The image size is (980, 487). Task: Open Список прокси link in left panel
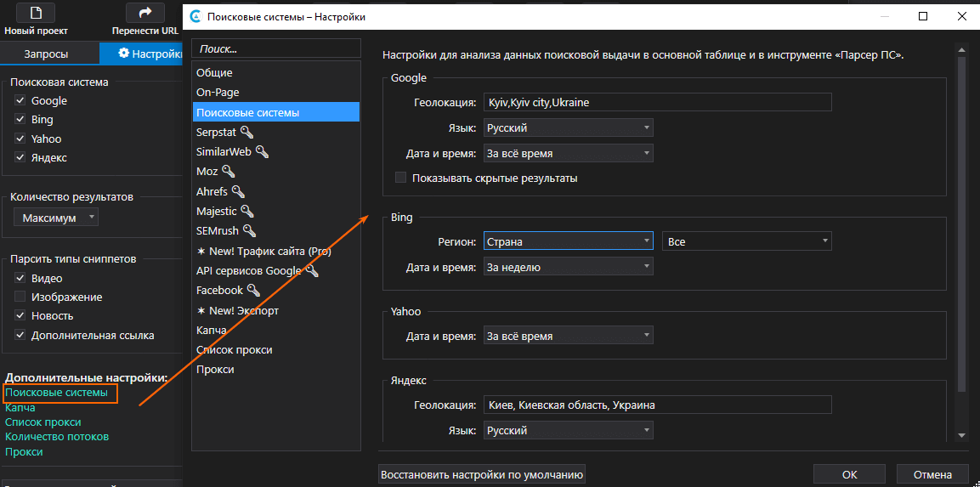point(43,422)
